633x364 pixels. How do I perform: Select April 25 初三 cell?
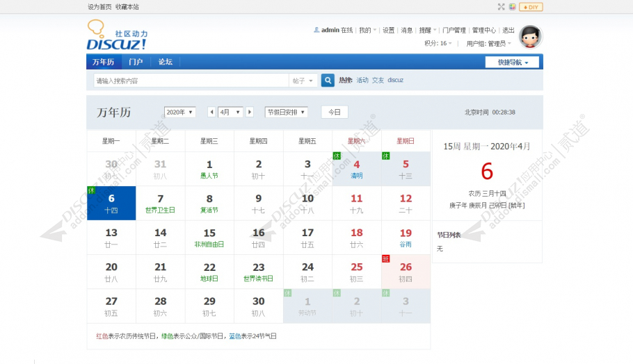coord(356,272)
